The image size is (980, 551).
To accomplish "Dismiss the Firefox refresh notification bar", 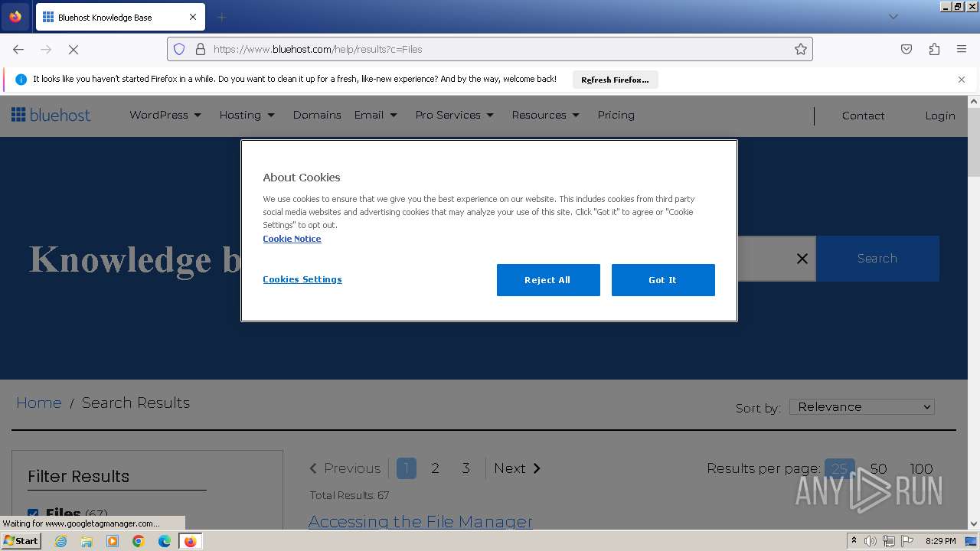I will click(962, 80).
